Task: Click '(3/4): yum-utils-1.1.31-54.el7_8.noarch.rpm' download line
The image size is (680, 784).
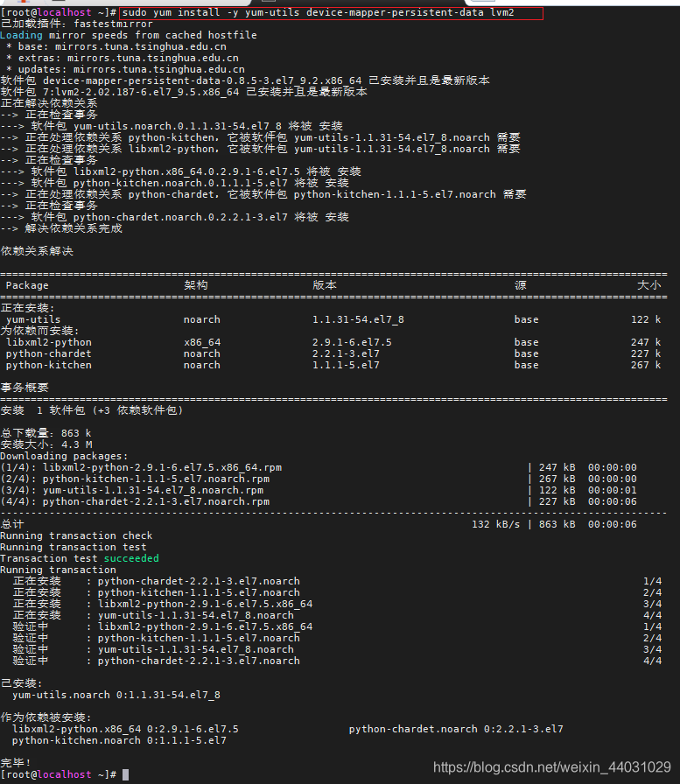Action: coord(319,491)
